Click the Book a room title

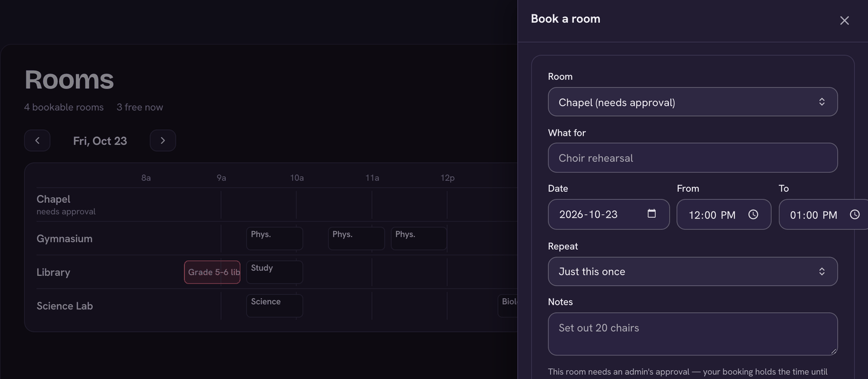pos(565,19)
